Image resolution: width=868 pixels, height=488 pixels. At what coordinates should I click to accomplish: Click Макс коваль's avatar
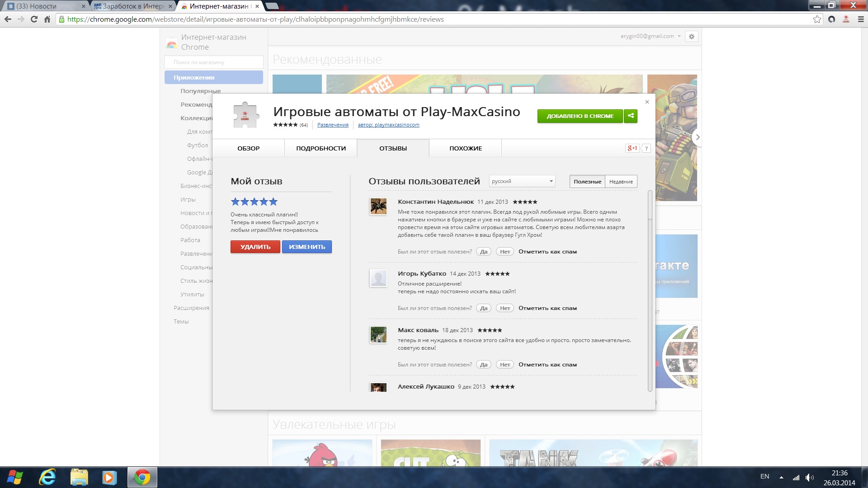(x=378, y=335)
